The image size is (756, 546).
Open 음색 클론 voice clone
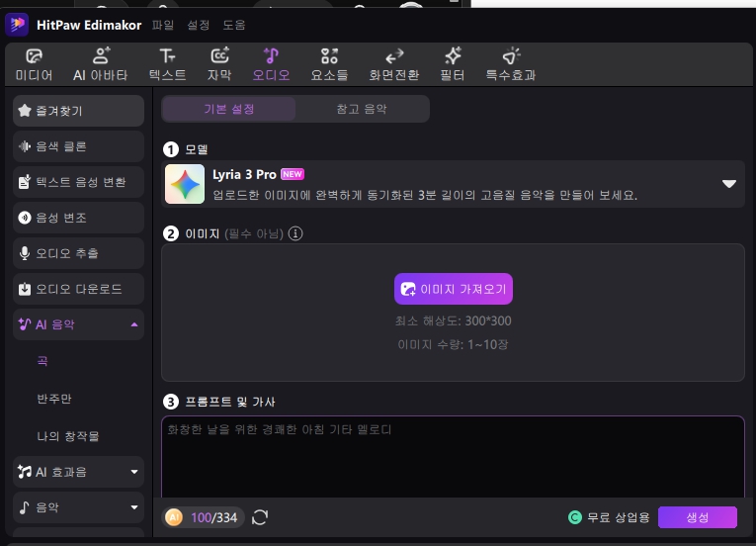(78, 146)
